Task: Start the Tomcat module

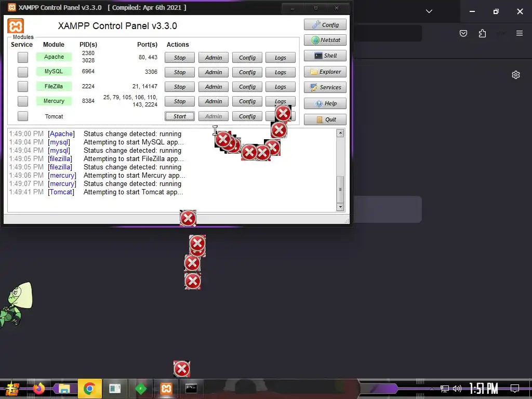Action: [179, 116]
